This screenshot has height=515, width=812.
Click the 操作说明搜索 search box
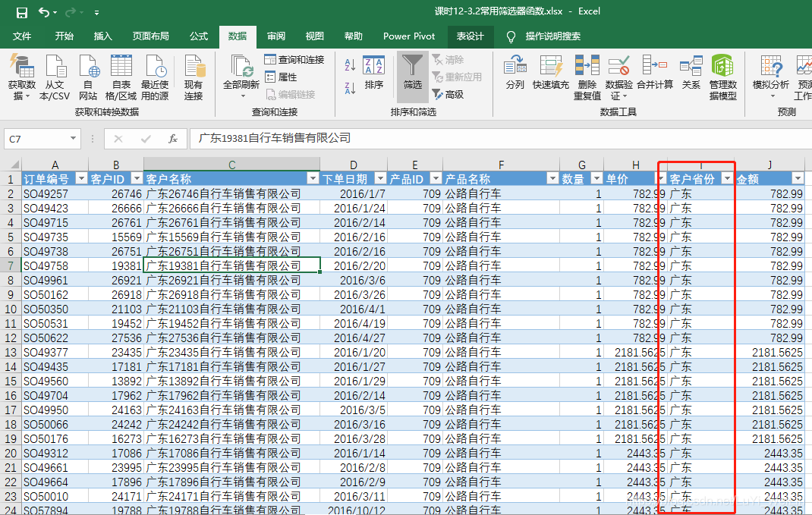coord(552,36)
